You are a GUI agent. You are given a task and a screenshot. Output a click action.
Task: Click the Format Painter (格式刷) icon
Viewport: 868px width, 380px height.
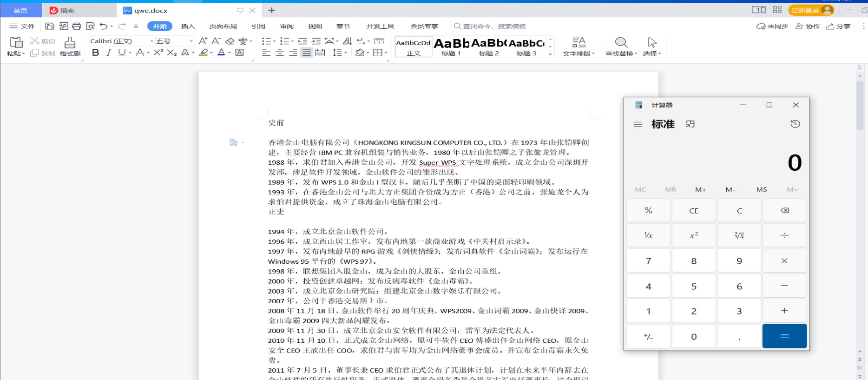pos(70,42)
